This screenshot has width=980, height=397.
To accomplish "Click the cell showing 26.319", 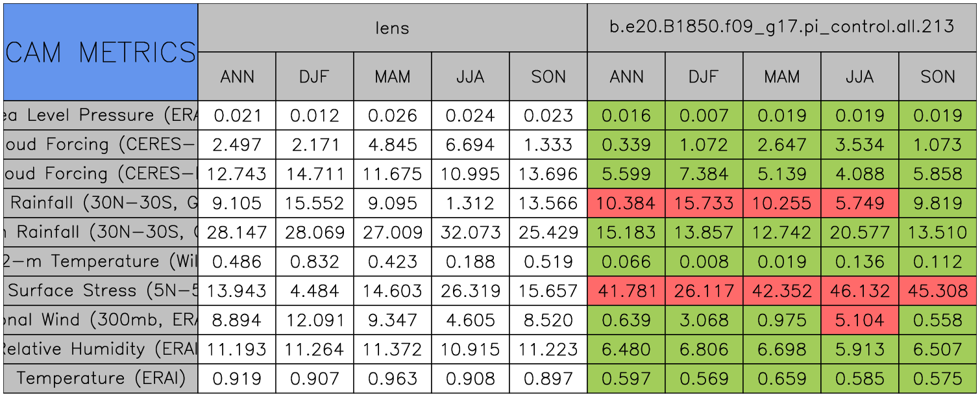I will [470, 291].
